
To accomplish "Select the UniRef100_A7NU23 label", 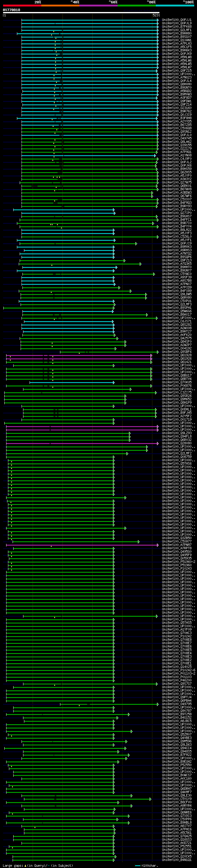I will 176,78.
